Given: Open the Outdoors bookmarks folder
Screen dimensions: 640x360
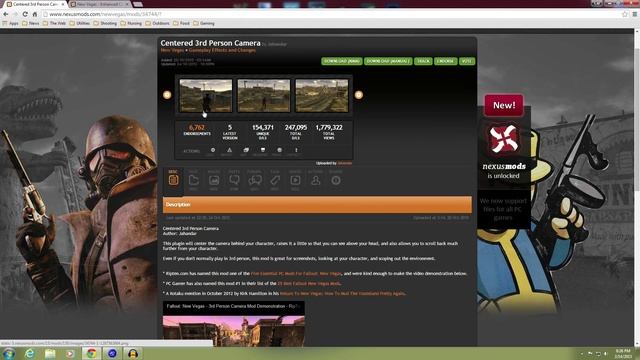Looking at the screenshot, I should [158, 23].
